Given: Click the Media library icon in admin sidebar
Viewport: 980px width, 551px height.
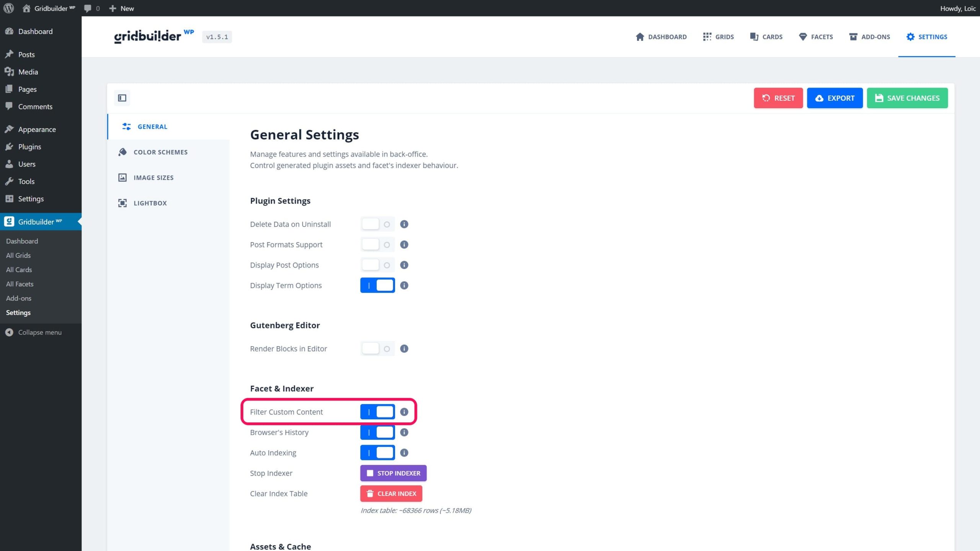Looking at the screenshot, I should (x=10, y=72).
